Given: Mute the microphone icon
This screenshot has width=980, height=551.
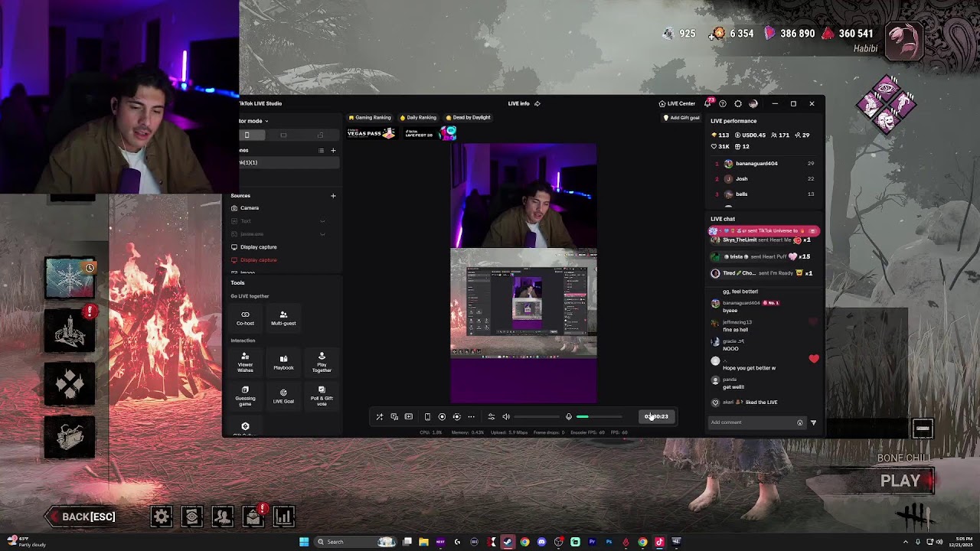Looking at the screenshot, I should pos(569,417).
